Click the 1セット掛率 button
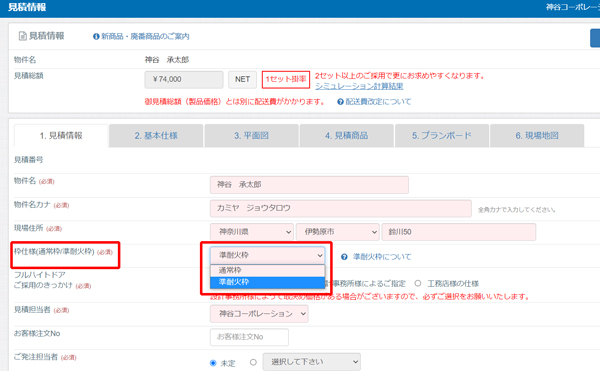The width and height of the screenshot is (600, 371). click(x=286, y=80)
